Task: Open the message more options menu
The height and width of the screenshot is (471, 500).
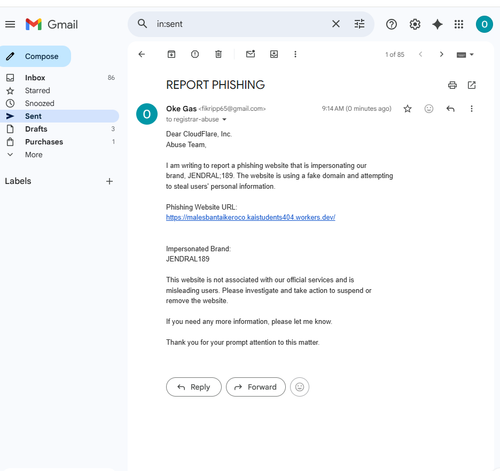Action: (x=471, y=109)
